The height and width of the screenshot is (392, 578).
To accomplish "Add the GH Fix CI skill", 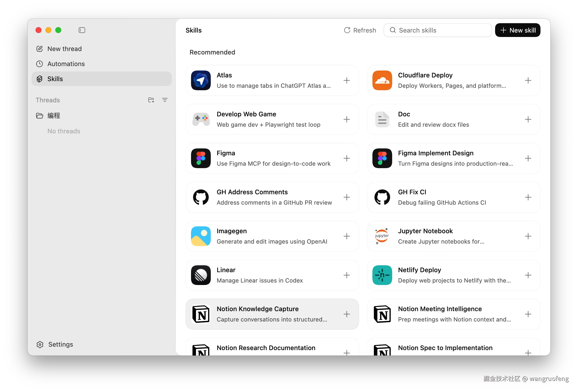I will (528, 197).
